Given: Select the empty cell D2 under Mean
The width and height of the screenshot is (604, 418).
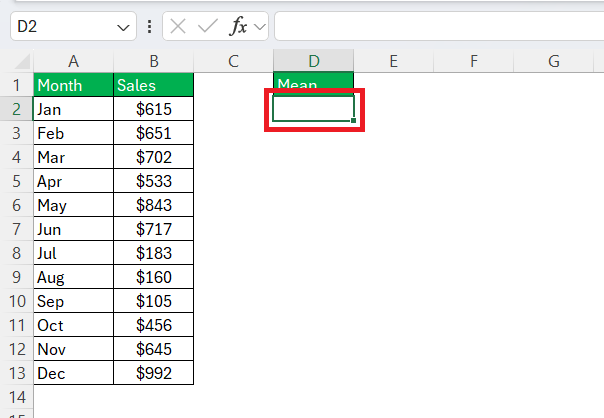Looking at the screenshot, I should (314, 109).
